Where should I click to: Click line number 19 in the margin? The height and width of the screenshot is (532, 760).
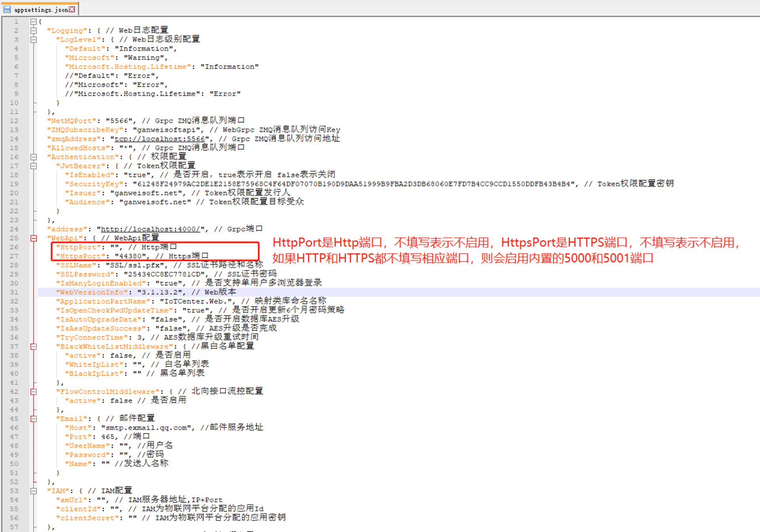click(14, 184)
